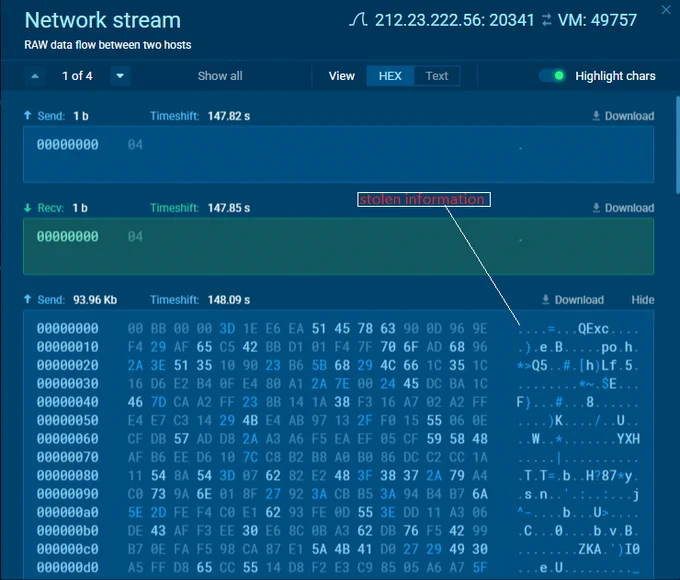The width and height of the screenshot is (680, 580).
Task: Click the download icon of 147.85 s packet
Action: (x=596, y=208)
